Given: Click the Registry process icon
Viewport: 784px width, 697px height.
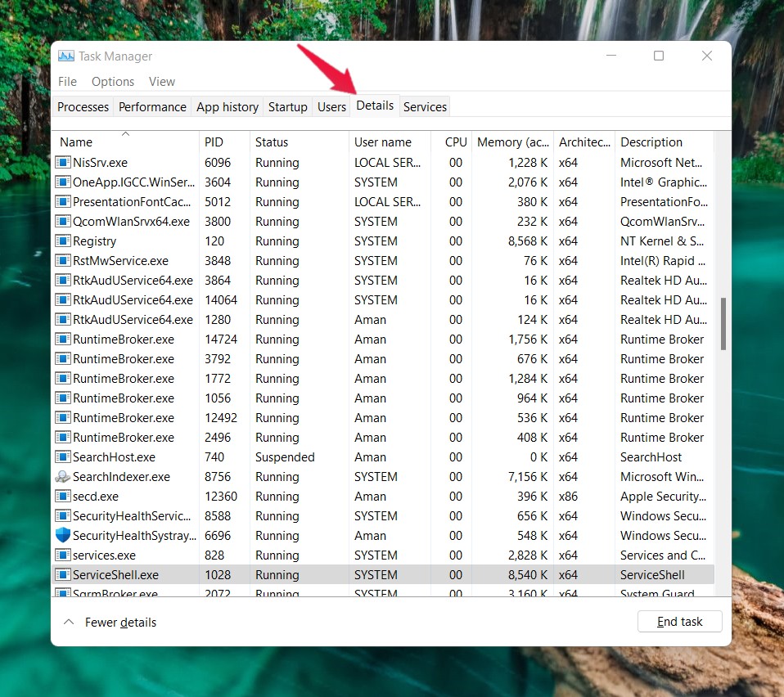Looking at the screenshot, I should tap(63, 241).
